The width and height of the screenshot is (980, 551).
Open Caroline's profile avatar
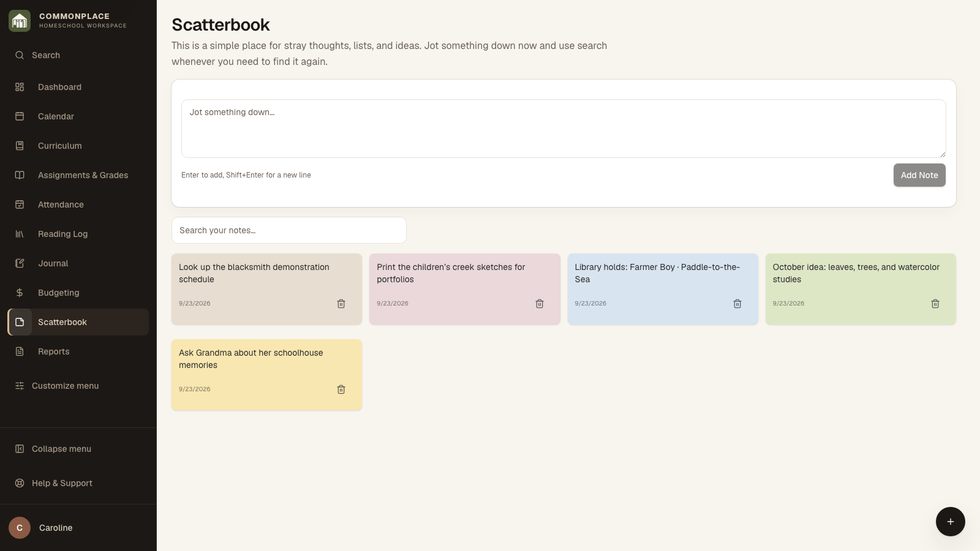20,528
